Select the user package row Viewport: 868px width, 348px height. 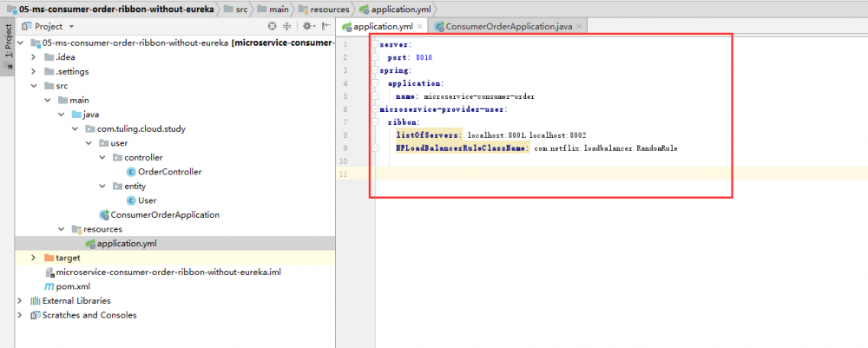click(175, 143)
